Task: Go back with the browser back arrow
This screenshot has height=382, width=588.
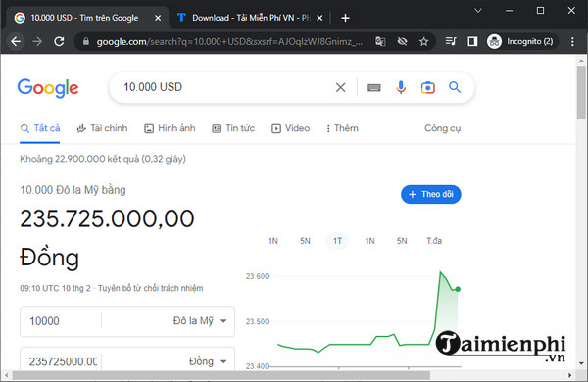Action: pos(16,41)
